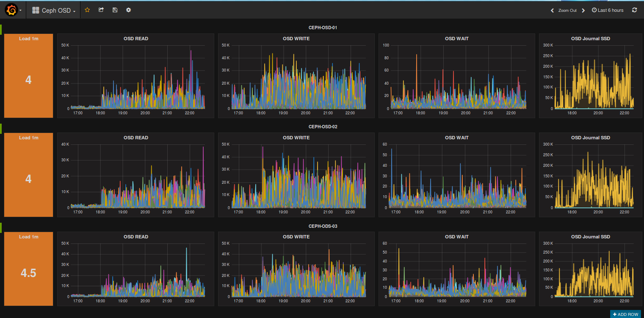Open CEPH-OSD-01 row green handle menu
644x318 pixels.
pyautogui.click(x=1, y=29)
